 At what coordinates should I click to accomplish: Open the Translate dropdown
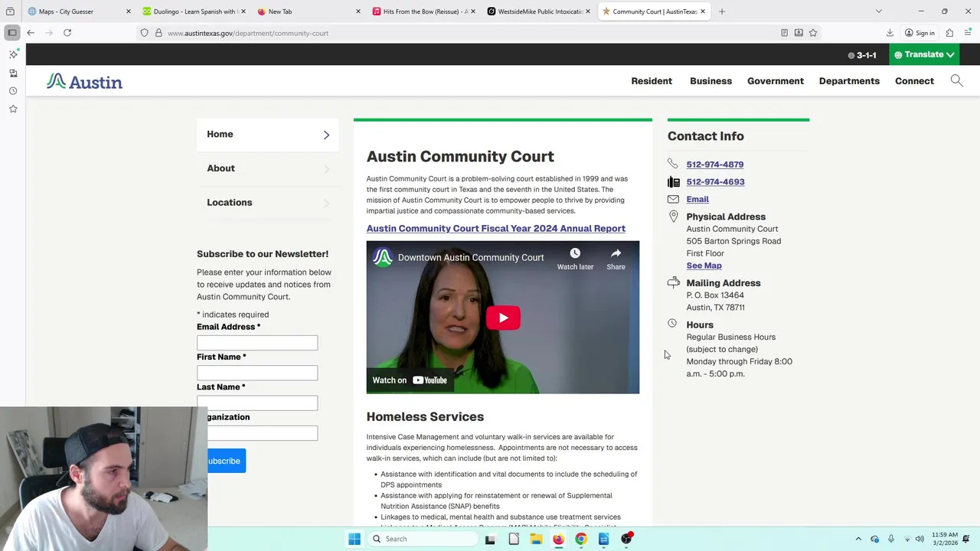tap(924, 54)
